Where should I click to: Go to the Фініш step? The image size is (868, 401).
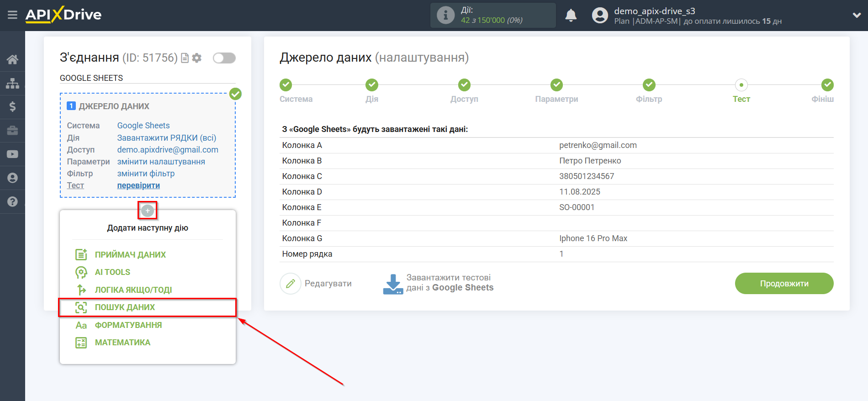827,84
